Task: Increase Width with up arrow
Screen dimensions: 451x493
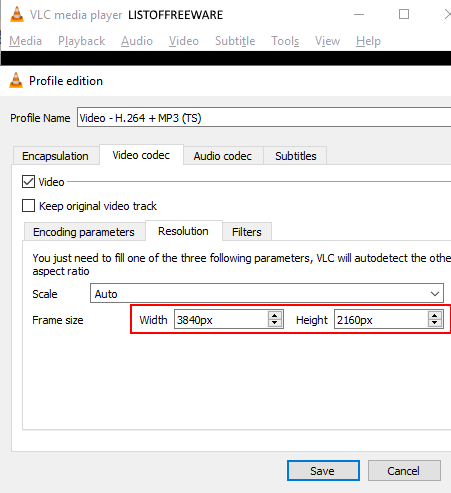Action: 275,315
